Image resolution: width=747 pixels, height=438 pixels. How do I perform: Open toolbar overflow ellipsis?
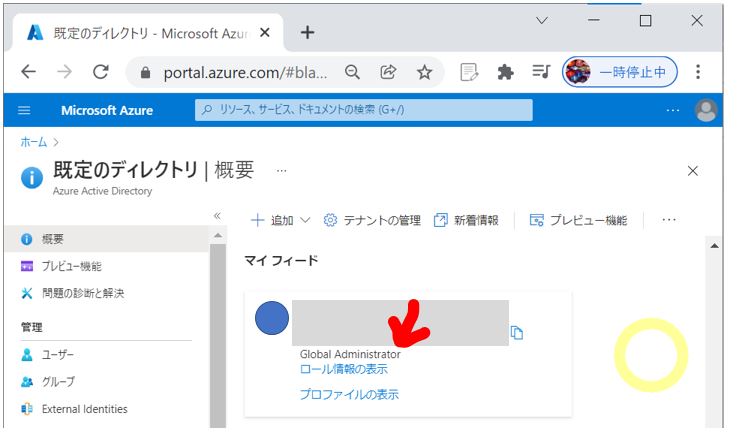point(669,220)
